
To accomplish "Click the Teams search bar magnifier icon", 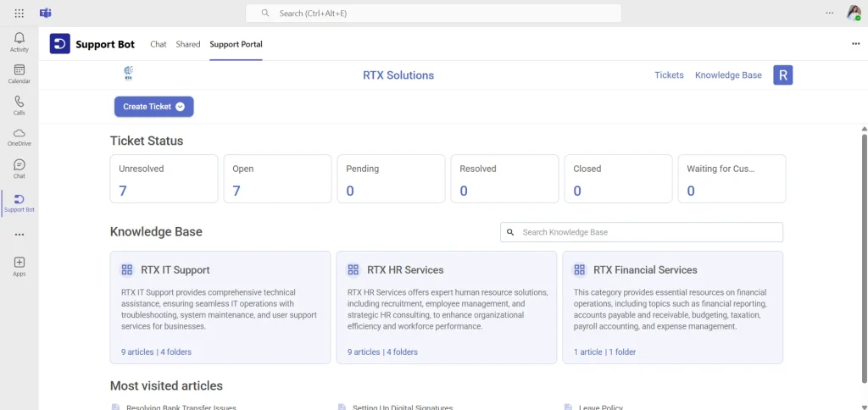I will click(x=265, y=13).
